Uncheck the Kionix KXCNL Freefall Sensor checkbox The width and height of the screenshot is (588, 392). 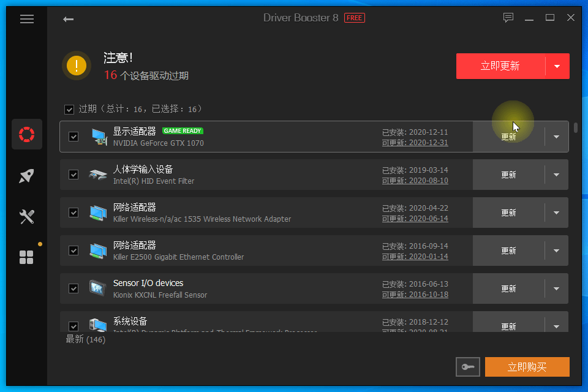click(x=73, y=288)
